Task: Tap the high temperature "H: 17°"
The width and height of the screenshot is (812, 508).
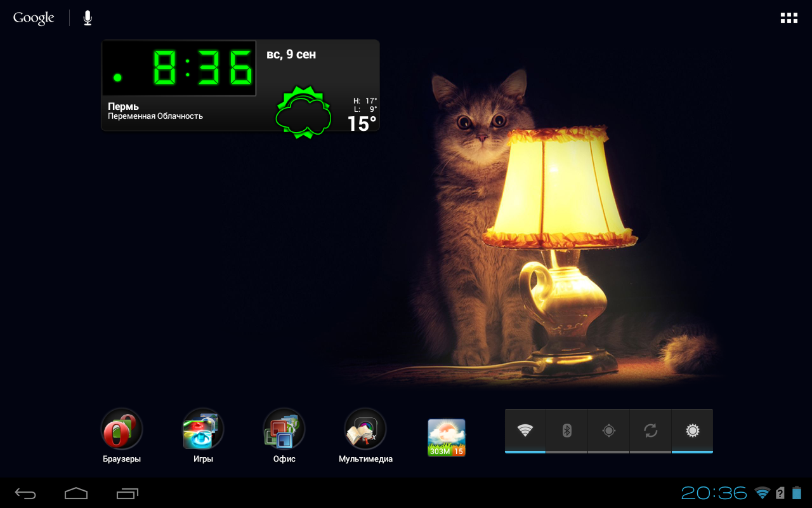Action: pos(365,101)
